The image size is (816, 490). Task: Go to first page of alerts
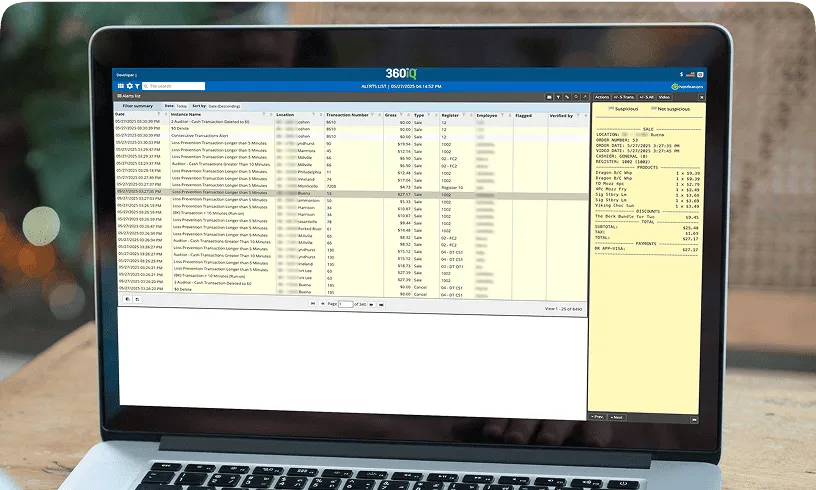click(313, 303)
